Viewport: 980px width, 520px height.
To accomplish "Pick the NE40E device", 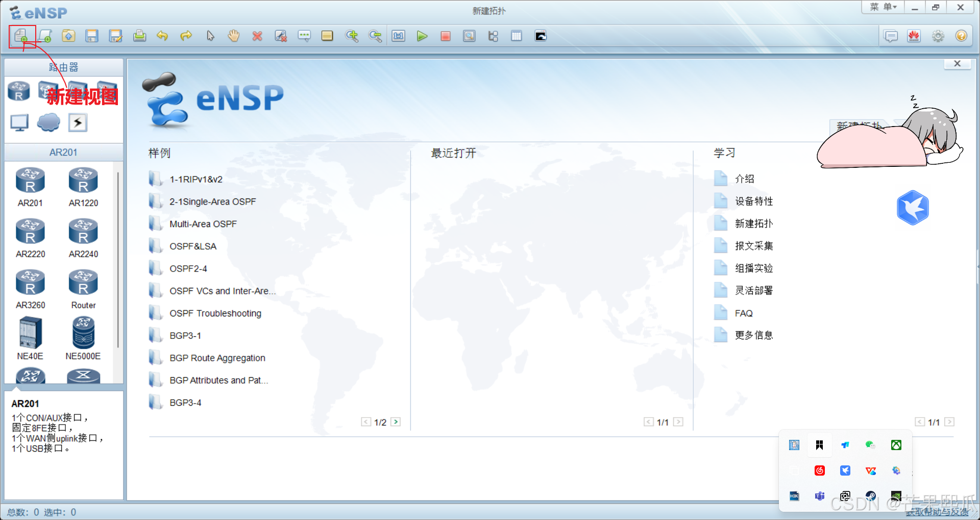I will (x=30, y=339).
